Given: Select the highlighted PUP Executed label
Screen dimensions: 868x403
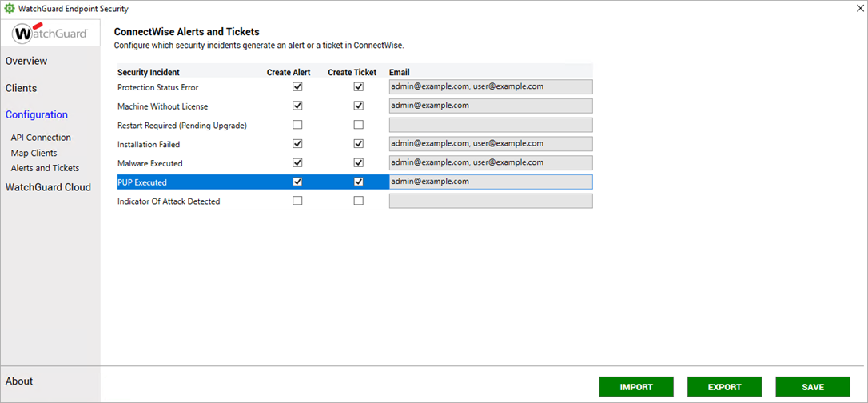Looking at the screenshot, I should pyautogui.click(x=142, y=182).
